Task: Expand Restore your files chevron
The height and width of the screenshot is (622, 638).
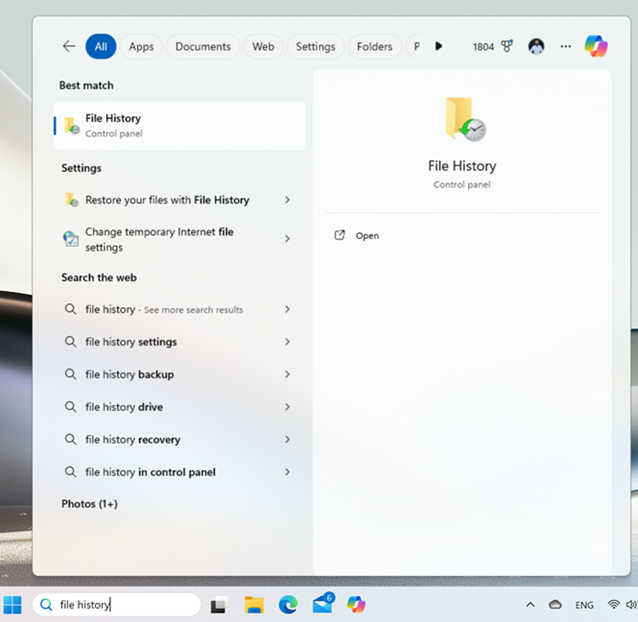Action: coord(287,200)
